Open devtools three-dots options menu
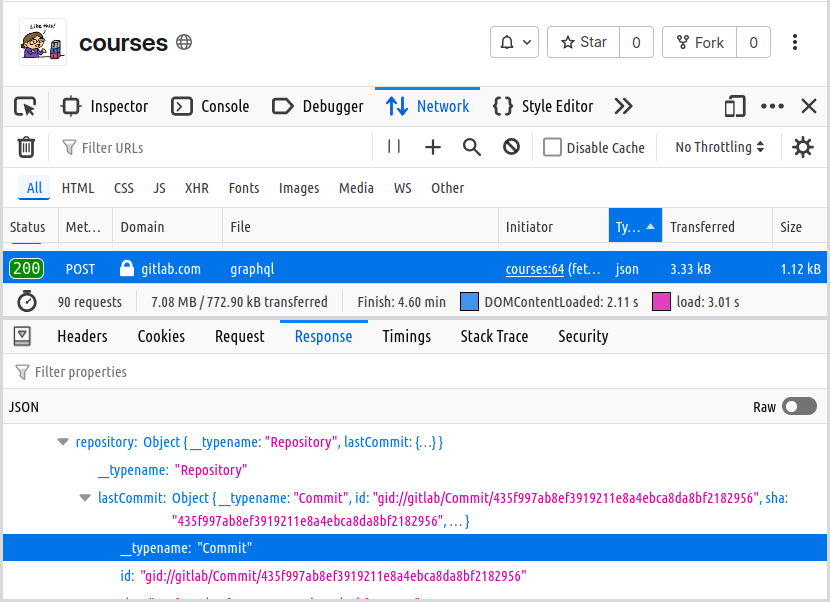This screenshot has width=830, height=602. [772, 106]
